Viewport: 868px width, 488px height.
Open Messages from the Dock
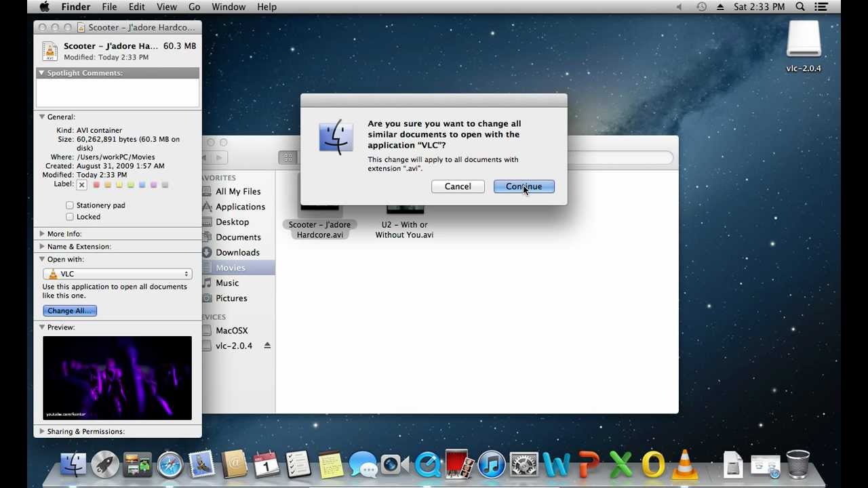[363, 465]
